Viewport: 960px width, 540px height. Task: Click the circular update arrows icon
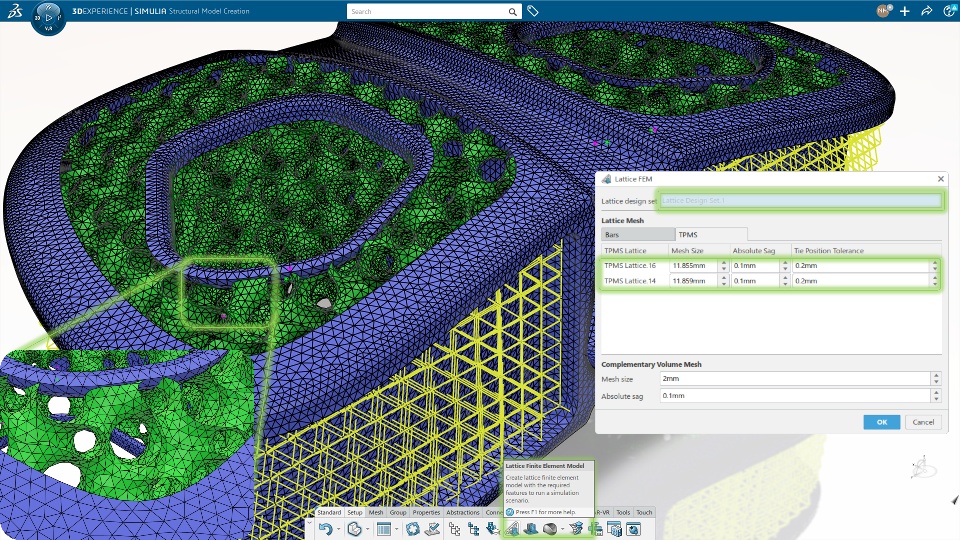pos(413,529)
